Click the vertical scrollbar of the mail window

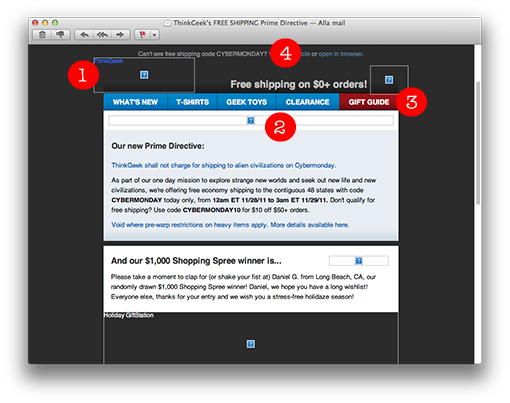coord(478,143)
